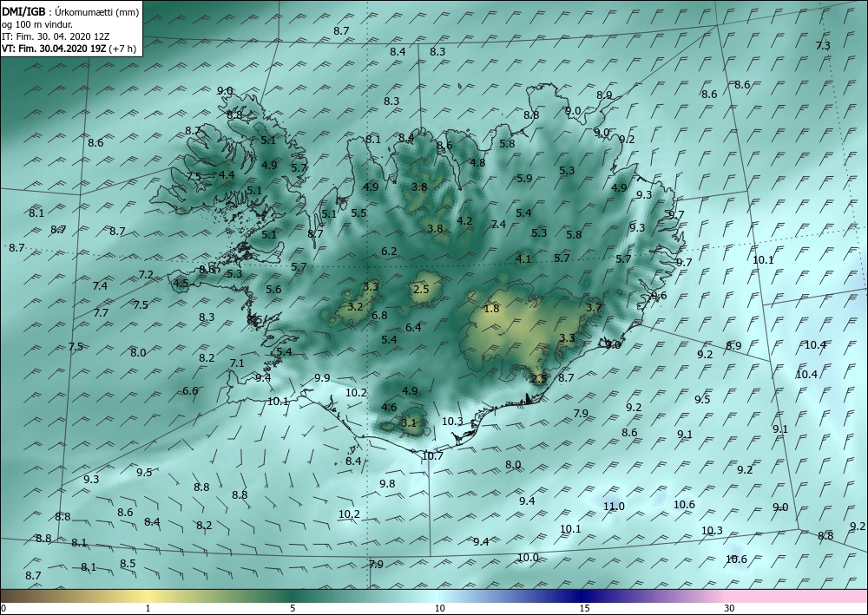Click the 5 label on the color scale
Viewport: 868px width, 615px height.
point(293,608)
